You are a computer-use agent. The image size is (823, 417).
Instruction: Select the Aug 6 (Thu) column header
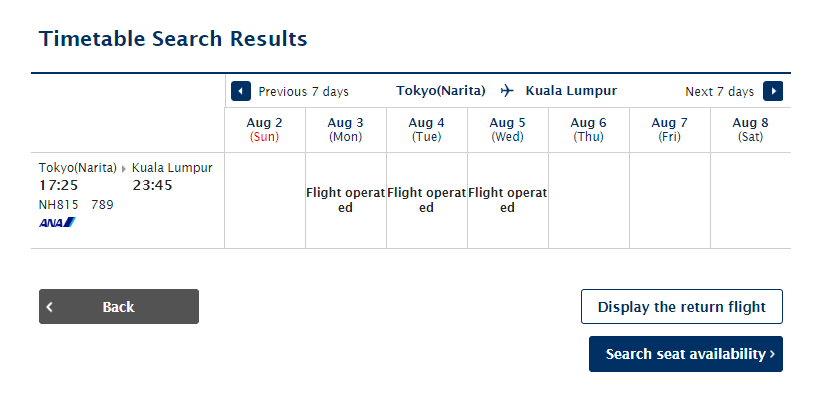(588, 130)
